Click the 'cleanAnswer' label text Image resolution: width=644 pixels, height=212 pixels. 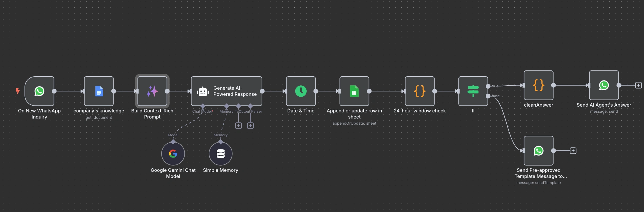[x=539, y=105]
